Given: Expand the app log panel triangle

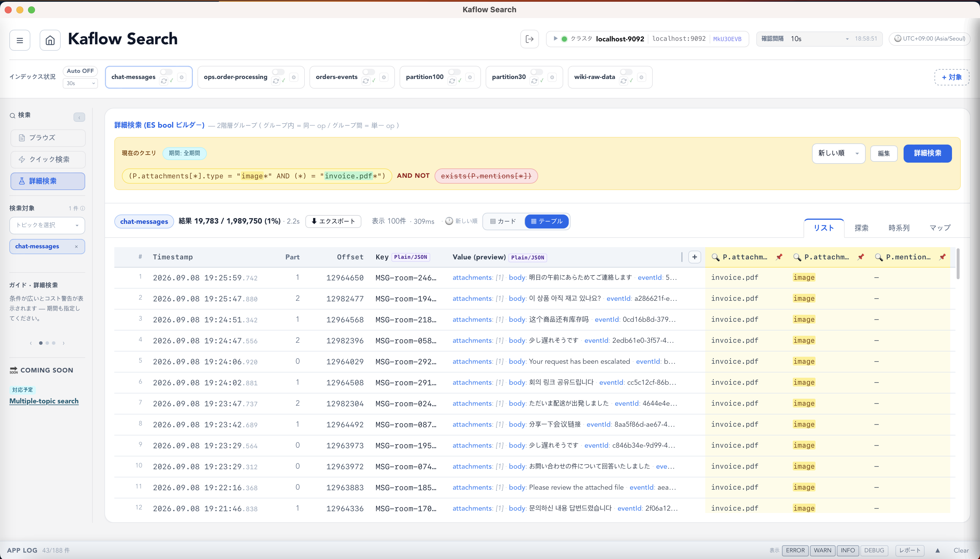Looking at the screenshot, I should pos(937,550).
